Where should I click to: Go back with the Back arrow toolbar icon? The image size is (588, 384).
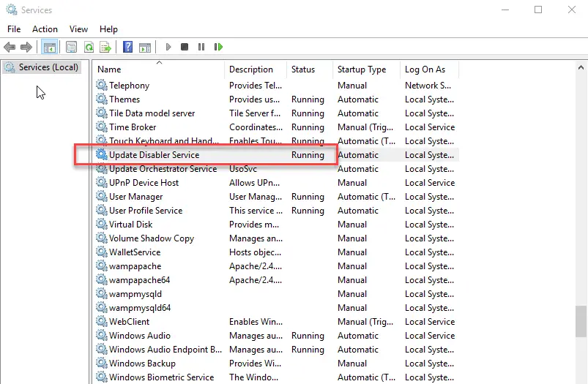click(x=10, y=48)
